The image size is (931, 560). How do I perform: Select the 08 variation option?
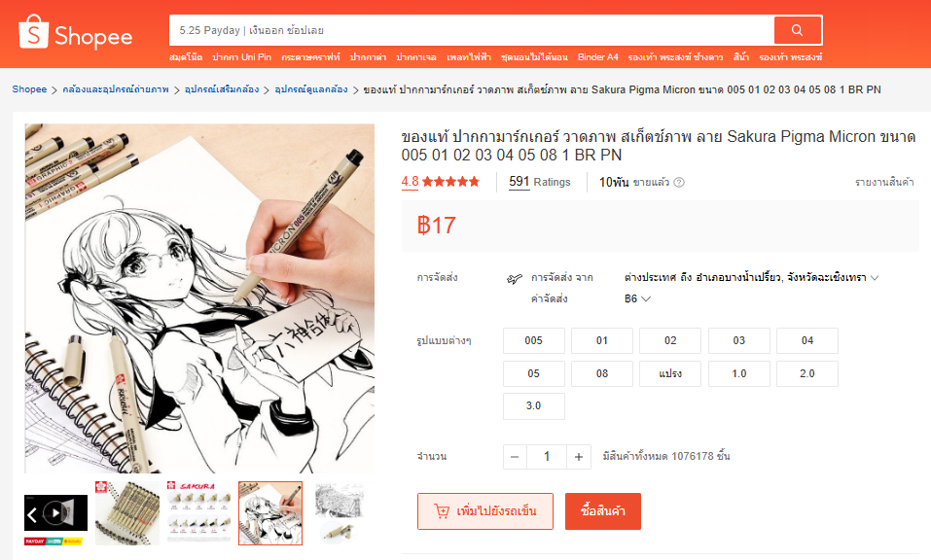[602, 373]
